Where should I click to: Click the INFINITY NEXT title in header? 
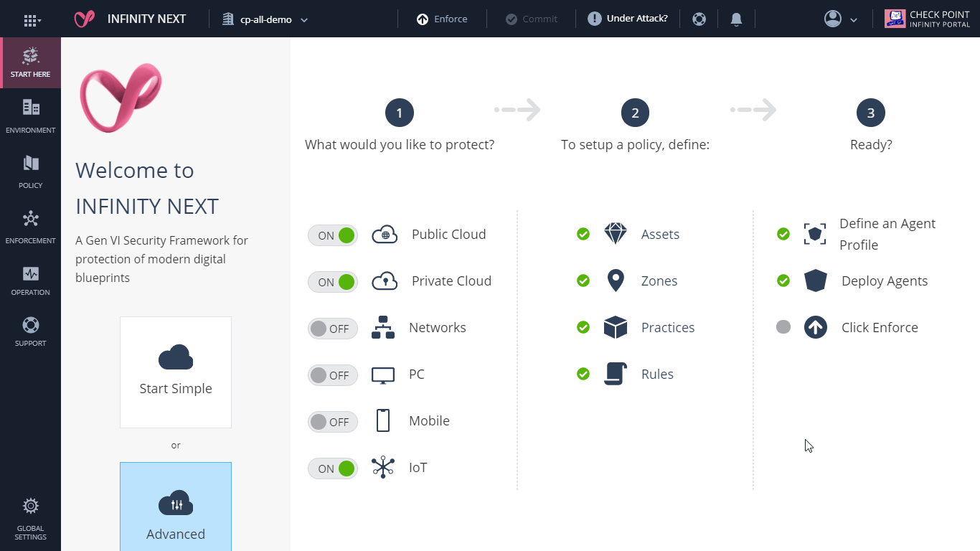(146, 19)
